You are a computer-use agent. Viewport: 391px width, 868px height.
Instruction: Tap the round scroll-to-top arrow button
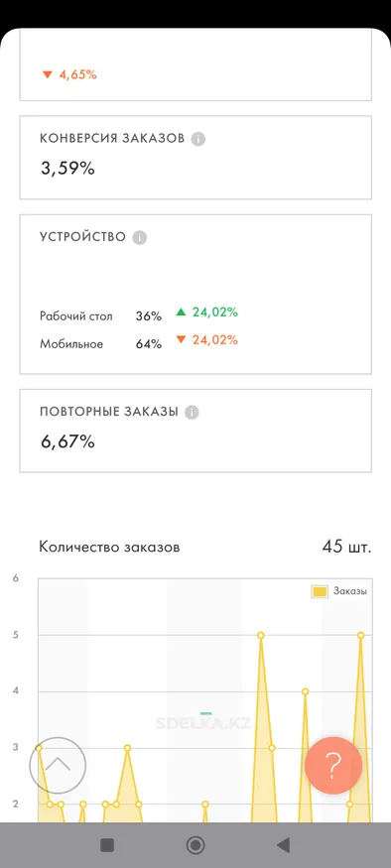(58, 766)
